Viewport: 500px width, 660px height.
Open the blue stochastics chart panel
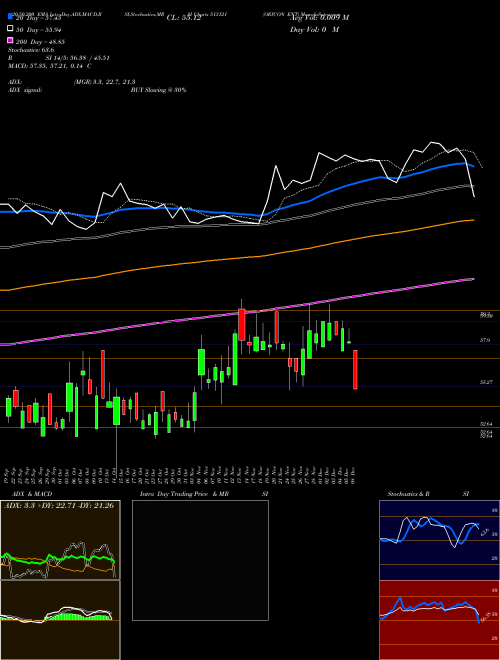pos(439,540)
